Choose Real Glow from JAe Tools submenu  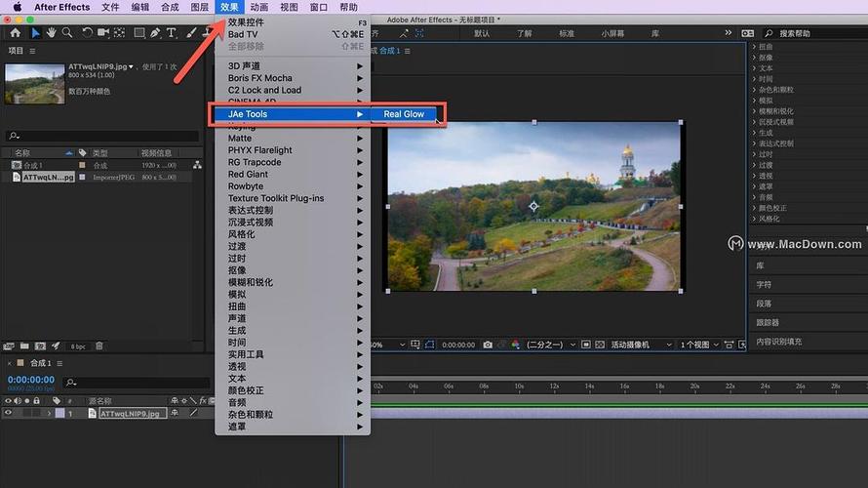click(x=404, y=114)
